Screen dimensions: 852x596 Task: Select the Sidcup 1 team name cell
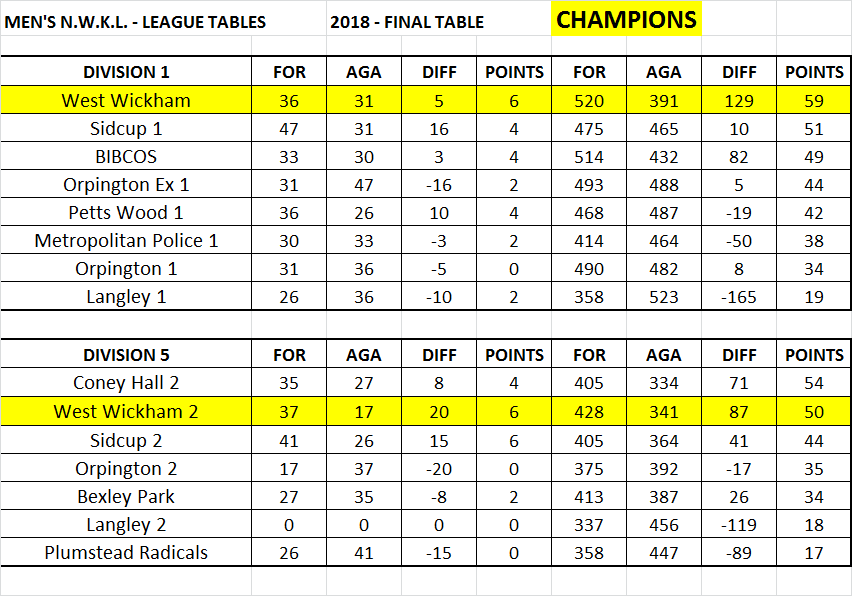pyautogui.click(x=126, y=128)
